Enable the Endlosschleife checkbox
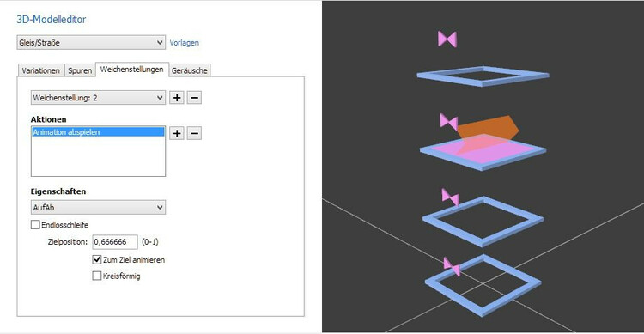Screen dimensions: 644x334 tap(35, 225)
